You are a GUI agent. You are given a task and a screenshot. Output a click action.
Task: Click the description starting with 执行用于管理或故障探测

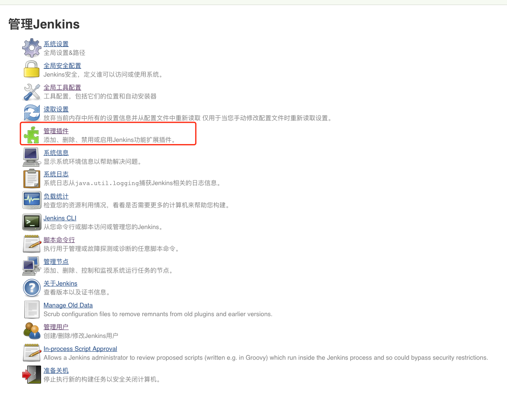(113, 249)
